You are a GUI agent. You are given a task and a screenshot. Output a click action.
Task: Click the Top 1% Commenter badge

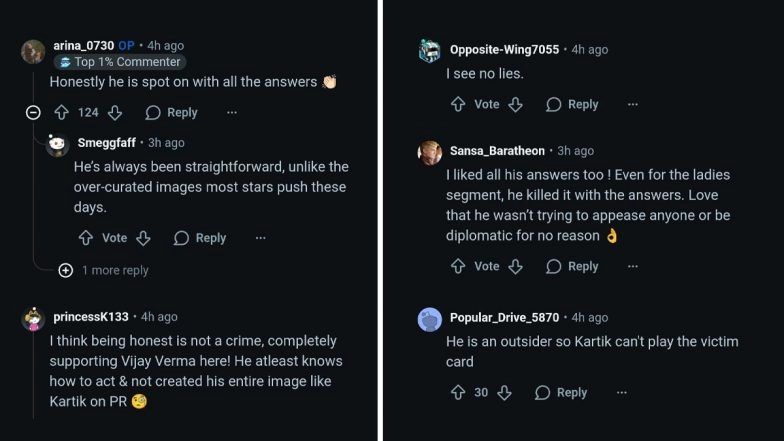[120, 62]
